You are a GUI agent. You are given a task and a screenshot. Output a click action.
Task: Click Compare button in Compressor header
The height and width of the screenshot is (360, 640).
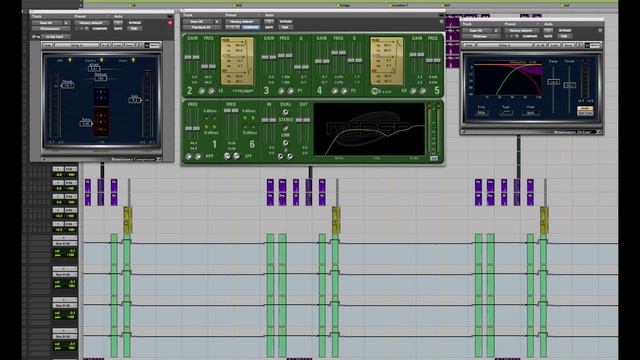(100, 29)
